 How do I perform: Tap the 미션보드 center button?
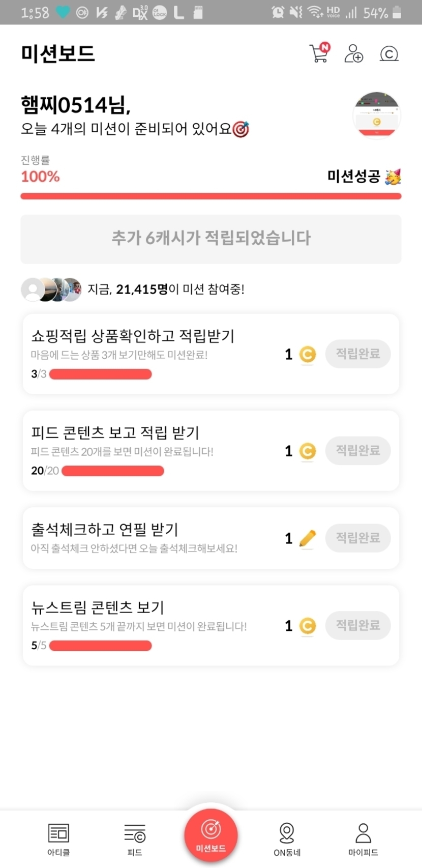point(210,835)
